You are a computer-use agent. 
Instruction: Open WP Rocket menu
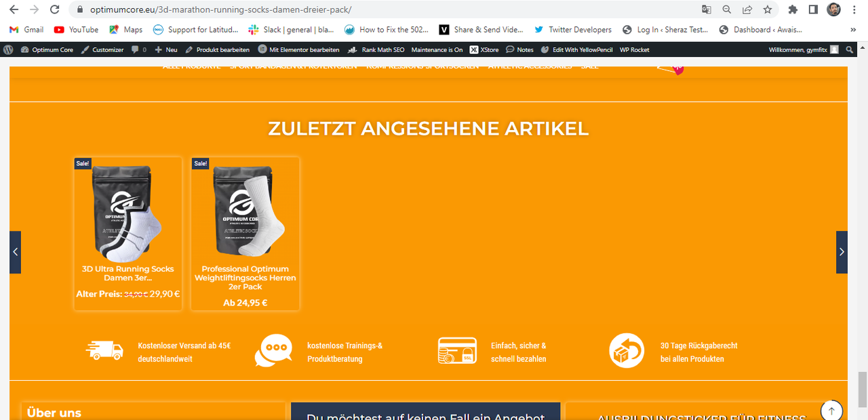635,49
